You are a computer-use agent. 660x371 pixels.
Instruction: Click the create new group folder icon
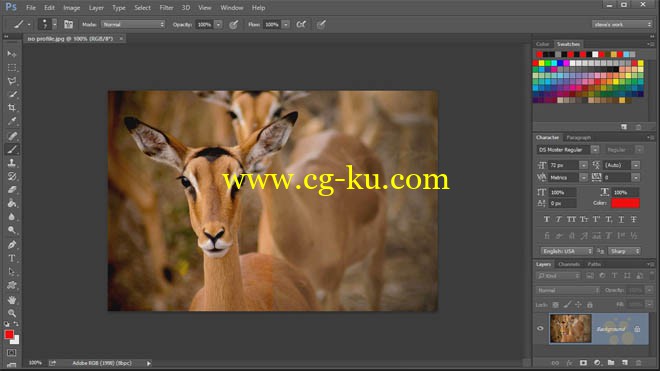pos(611,363)
